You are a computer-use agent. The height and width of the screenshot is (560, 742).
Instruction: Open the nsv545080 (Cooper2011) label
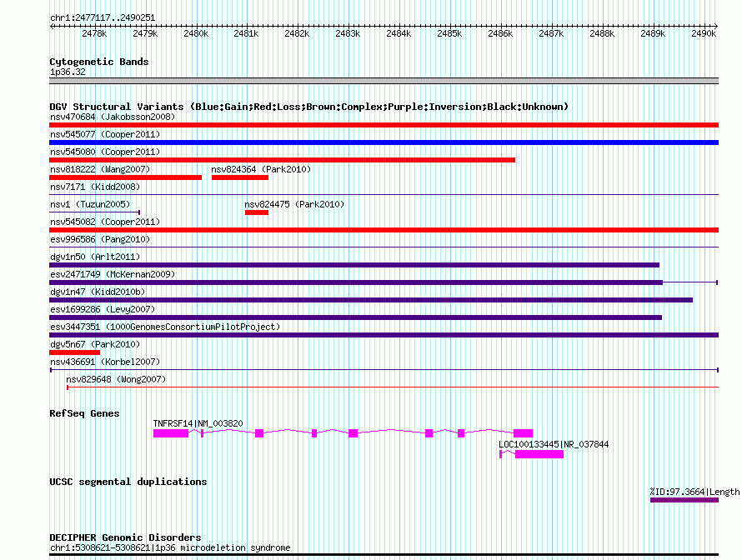click(105, 152)
